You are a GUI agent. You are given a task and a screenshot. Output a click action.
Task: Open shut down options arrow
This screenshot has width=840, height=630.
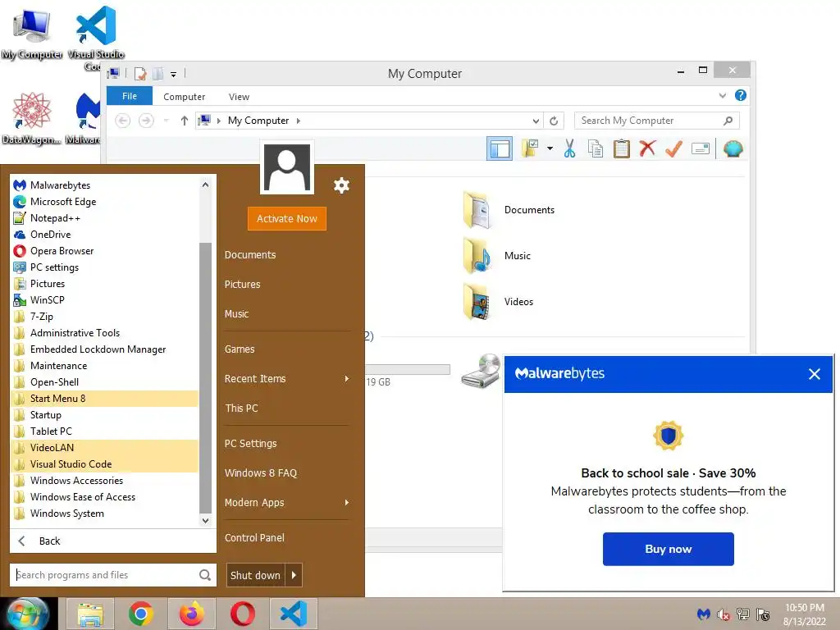point(294,575)
